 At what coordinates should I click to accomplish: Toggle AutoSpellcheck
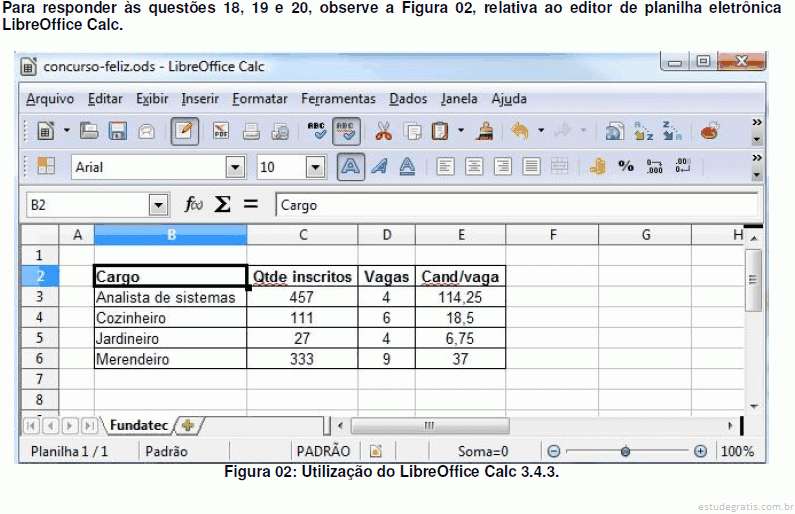346,131
